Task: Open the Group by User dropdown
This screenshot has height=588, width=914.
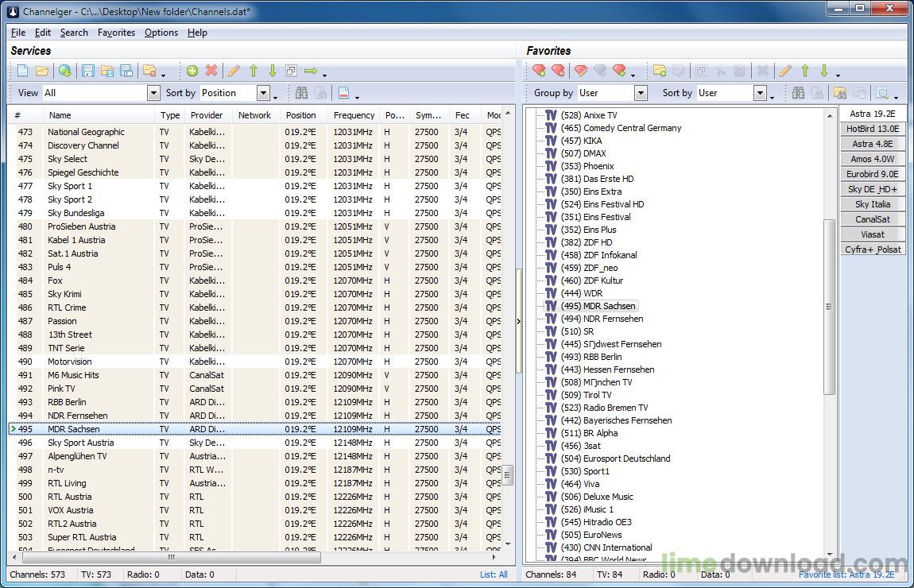Action: tap(640, 93)
